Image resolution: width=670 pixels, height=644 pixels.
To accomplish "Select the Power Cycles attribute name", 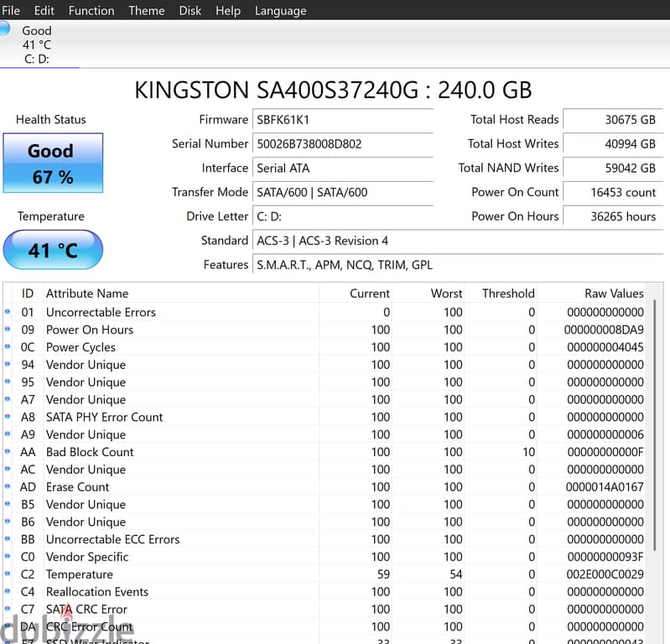I will (81, 347).
